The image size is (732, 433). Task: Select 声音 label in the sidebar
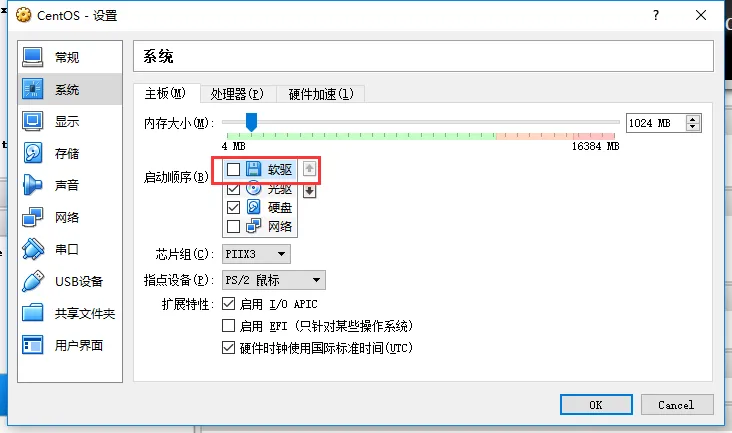[67, 185]
